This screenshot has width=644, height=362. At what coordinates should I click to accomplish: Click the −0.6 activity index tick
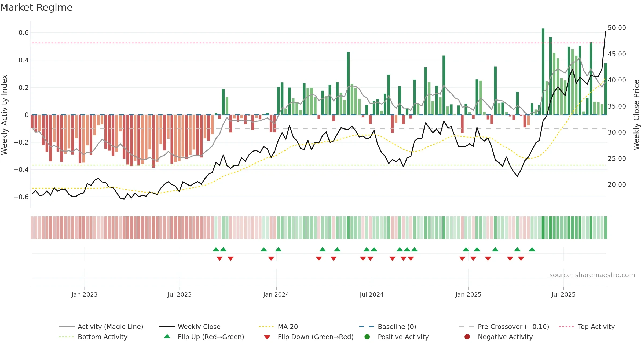(21, 197)
